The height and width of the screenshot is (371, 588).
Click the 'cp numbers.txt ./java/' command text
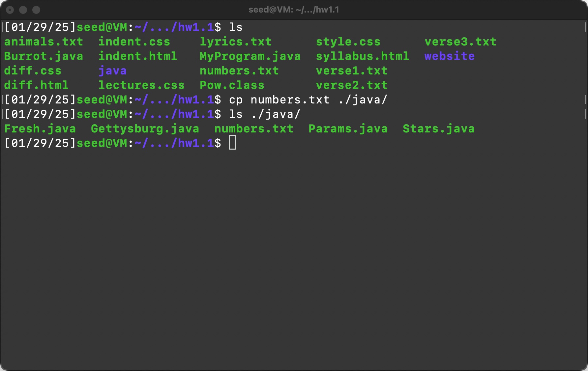pyautogui.click(x=308, y=100)
